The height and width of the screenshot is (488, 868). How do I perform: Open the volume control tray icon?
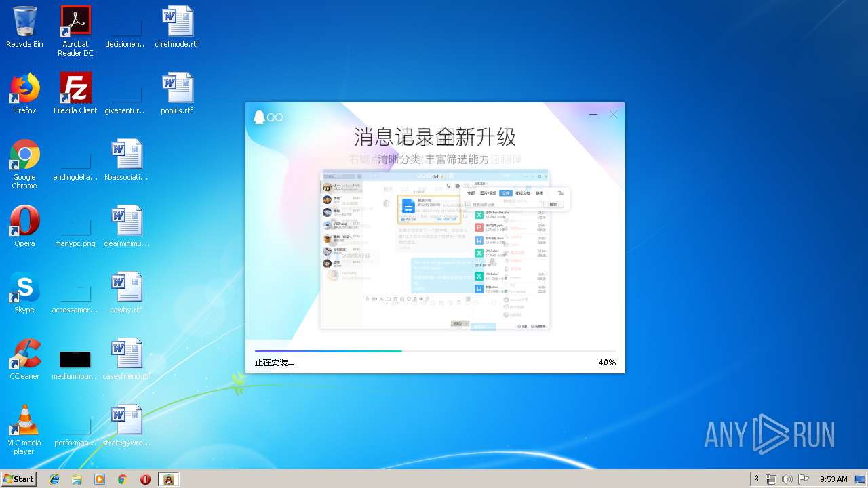pos(787,479)
